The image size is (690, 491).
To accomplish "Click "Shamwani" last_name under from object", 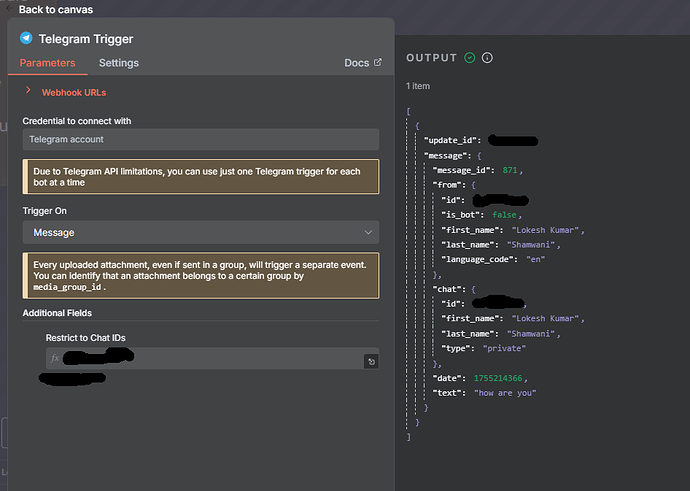I will click(x=531, y=245).
